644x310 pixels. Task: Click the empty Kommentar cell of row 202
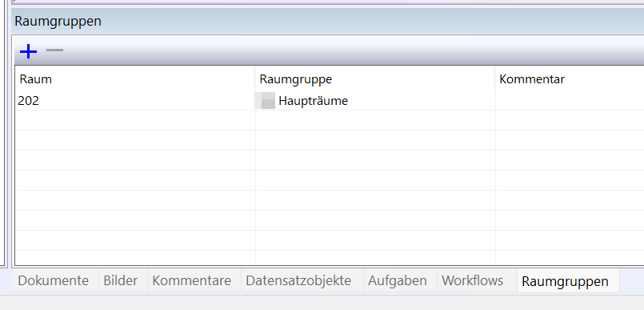point(570,101)
